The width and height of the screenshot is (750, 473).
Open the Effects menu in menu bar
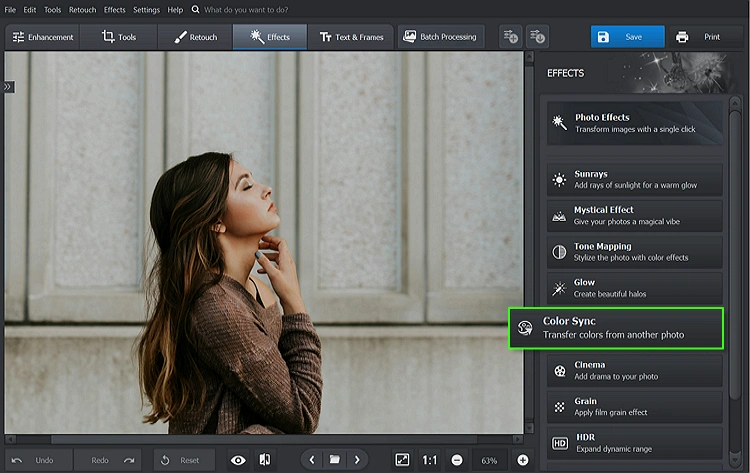[x=115, y=10]
